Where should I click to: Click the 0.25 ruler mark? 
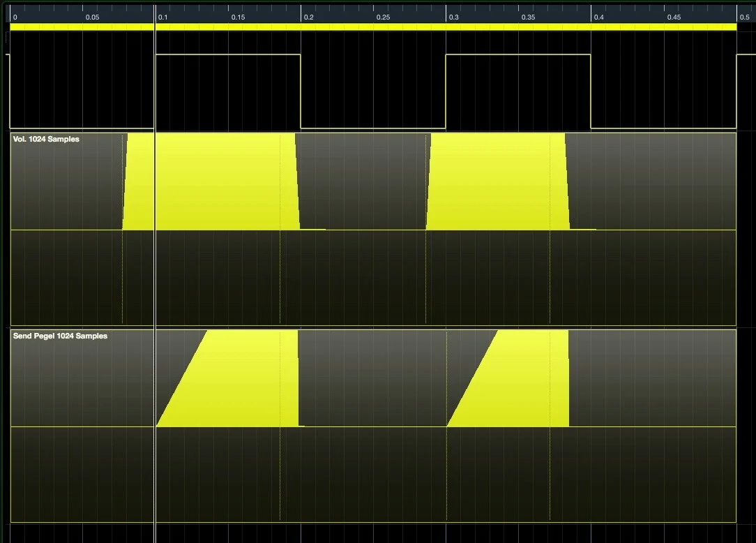click(384, 17)
